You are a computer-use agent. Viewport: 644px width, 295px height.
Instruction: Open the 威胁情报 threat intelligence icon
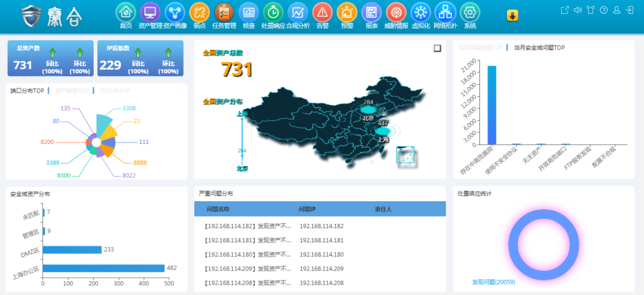coord(396,12)
